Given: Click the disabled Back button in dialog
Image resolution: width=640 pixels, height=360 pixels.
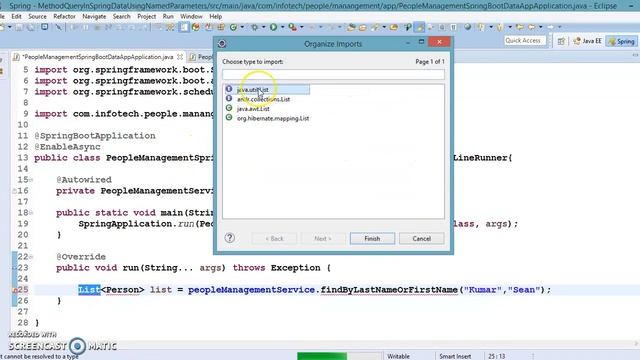Looking at the screenshot, I should click(x=274, y=238).
